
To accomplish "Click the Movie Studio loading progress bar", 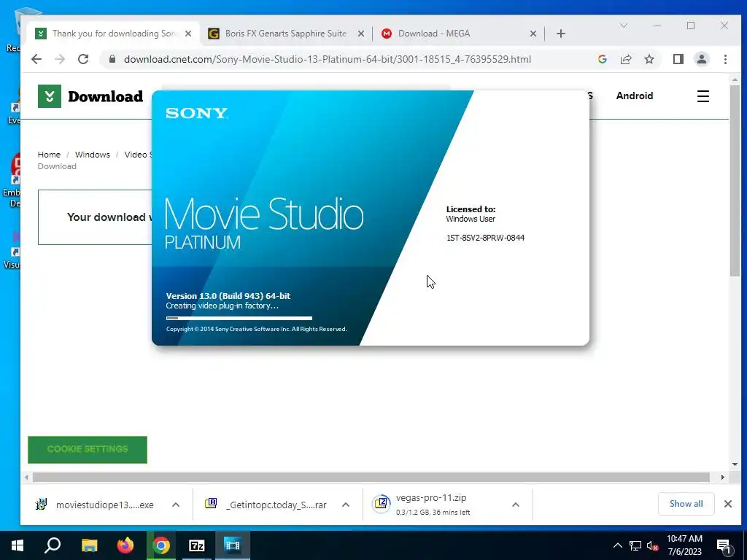I will coord(239,318).
